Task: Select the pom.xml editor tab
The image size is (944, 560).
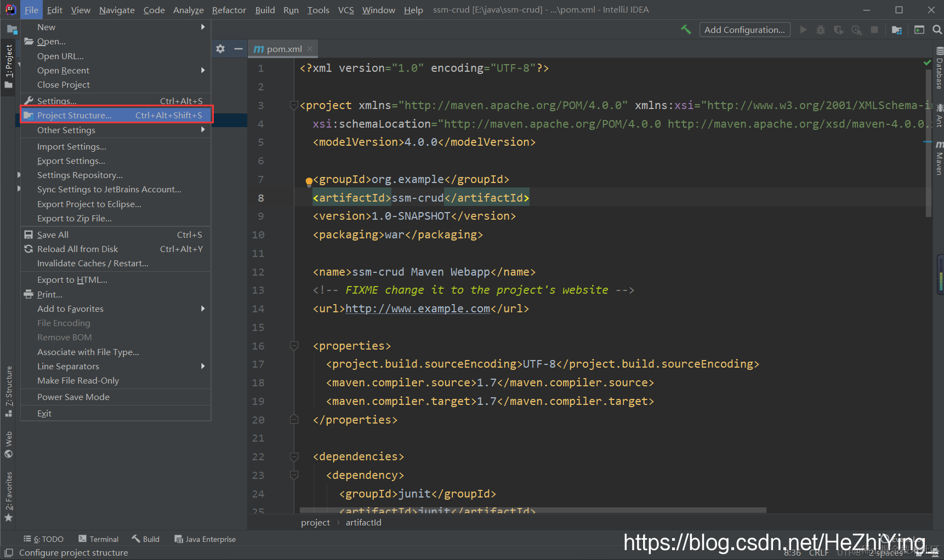Action: pyautogui.click(x=283, y=49)
